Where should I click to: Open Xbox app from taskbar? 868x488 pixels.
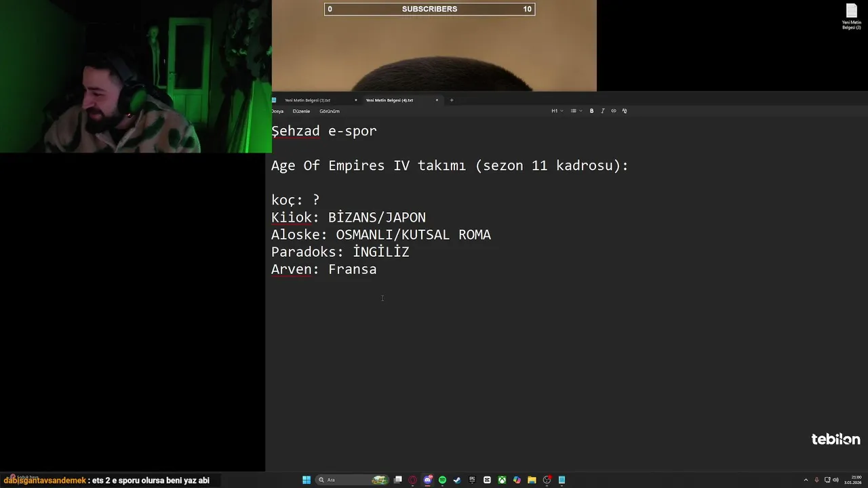coord(502,480)
